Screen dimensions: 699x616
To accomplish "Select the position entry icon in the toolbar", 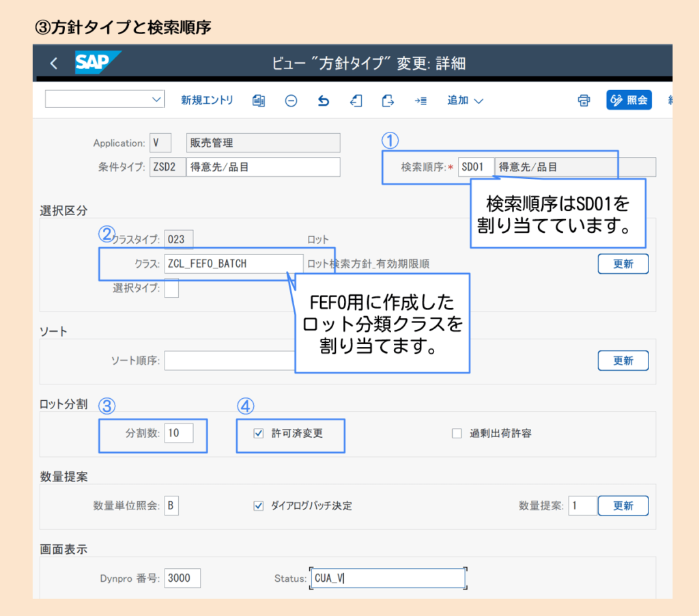I will 419,100.
